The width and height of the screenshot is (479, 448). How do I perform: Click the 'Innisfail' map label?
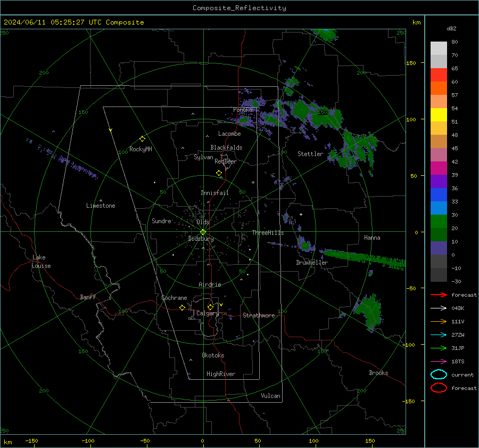(x=214, y=193)
